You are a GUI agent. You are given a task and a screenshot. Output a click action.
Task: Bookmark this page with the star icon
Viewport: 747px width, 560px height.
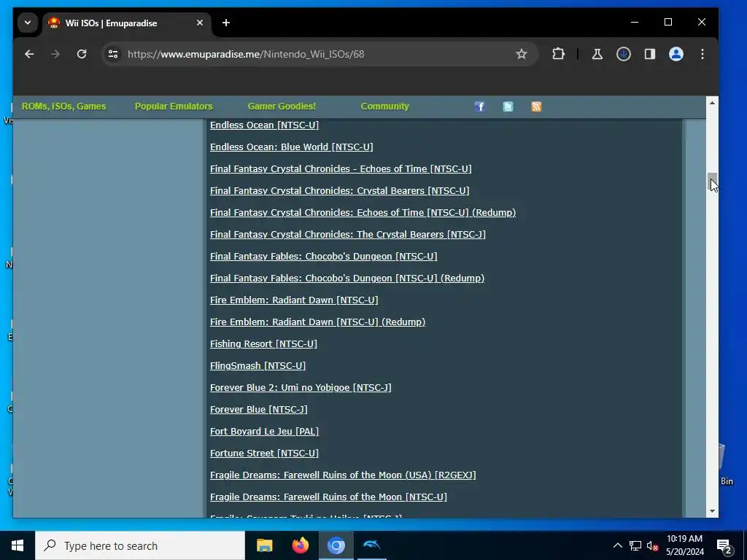521,54
